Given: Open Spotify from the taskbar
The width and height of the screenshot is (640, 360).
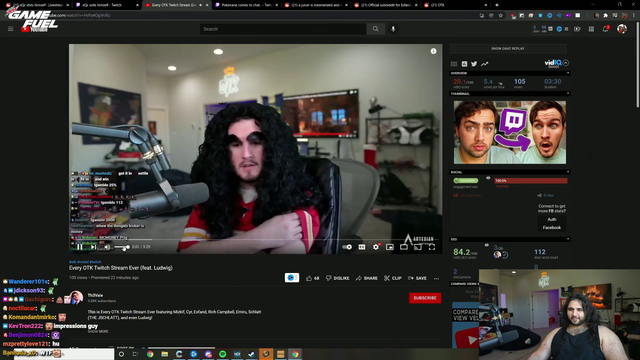Looking at the screenshot, I should [222, 354].
